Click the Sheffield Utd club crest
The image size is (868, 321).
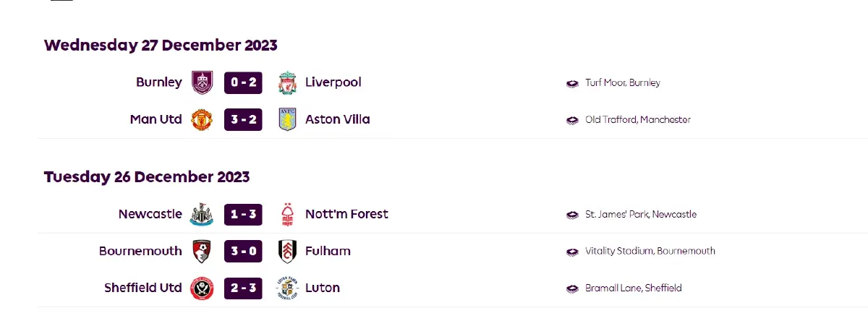click(202, 288)
